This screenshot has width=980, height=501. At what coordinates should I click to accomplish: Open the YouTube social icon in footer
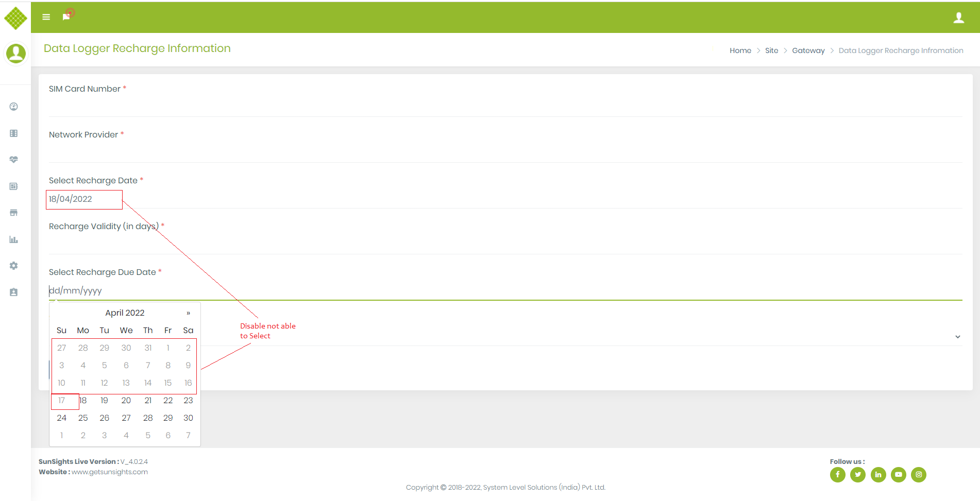899,475
